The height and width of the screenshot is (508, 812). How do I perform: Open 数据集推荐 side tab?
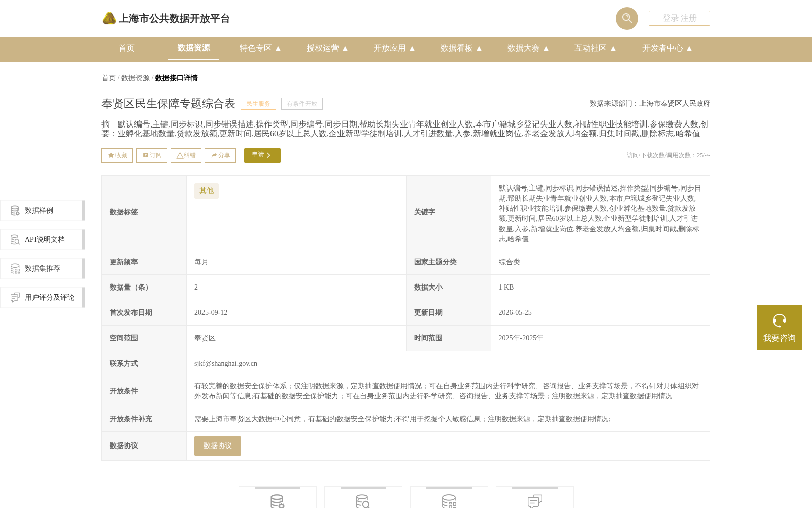point(43,268)
